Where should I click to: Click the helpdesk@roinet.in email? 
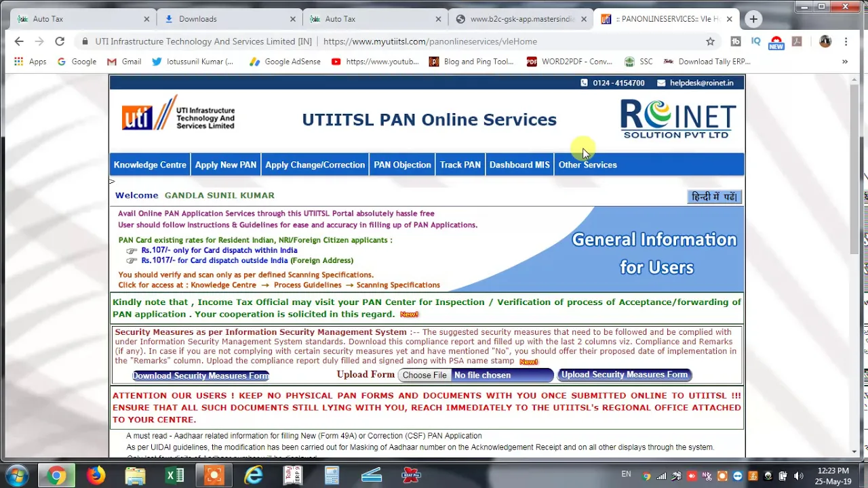click(x=701, y=83)
